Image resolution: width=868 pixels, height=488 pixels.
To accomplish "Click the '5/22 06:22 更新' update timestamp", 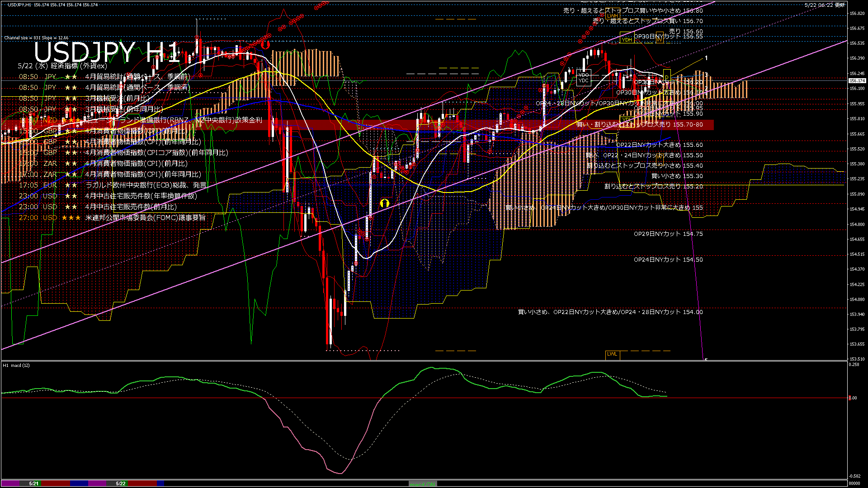I will point(825,5).
